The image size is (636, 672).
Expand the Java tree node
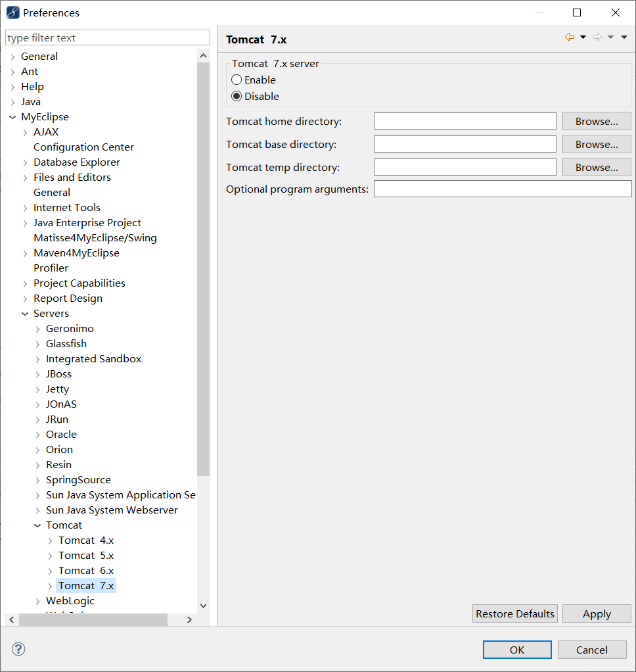click(13, 102)
